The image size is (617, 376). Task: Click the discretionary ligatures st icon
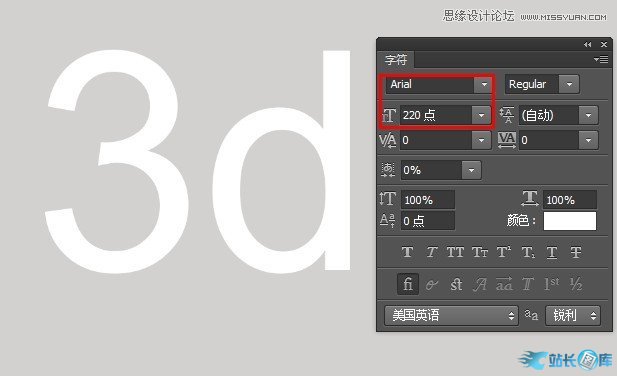pyautogui.click(x=456, y=284)
